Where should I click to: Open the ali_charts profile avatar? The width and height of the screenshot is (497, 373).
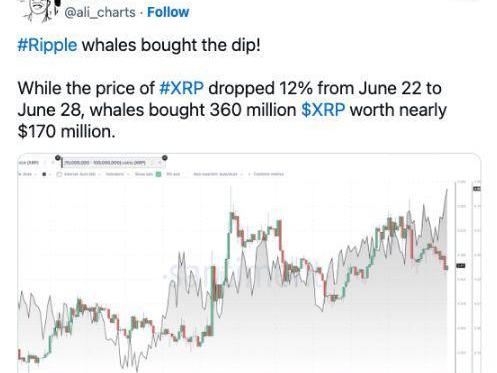pos(40,10)
